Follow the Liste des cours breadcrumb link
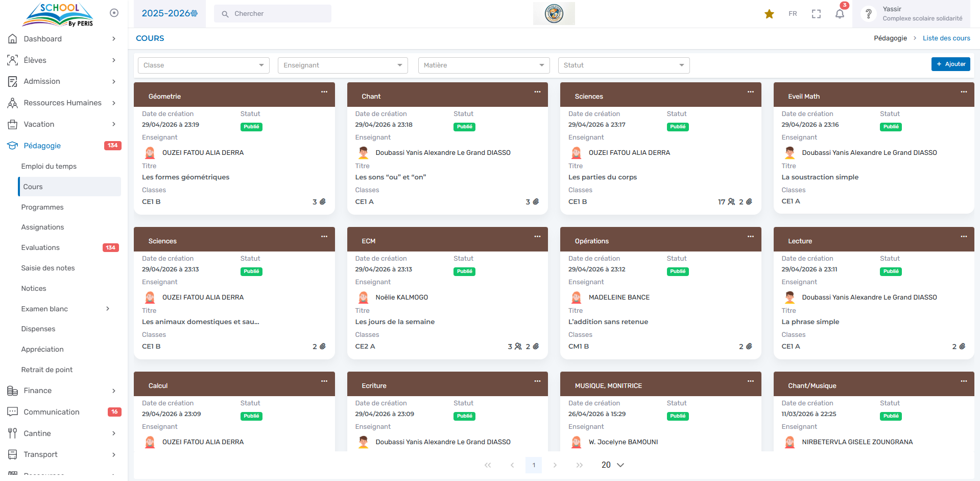Screen dimensions: 980x481 click(946, 38)
